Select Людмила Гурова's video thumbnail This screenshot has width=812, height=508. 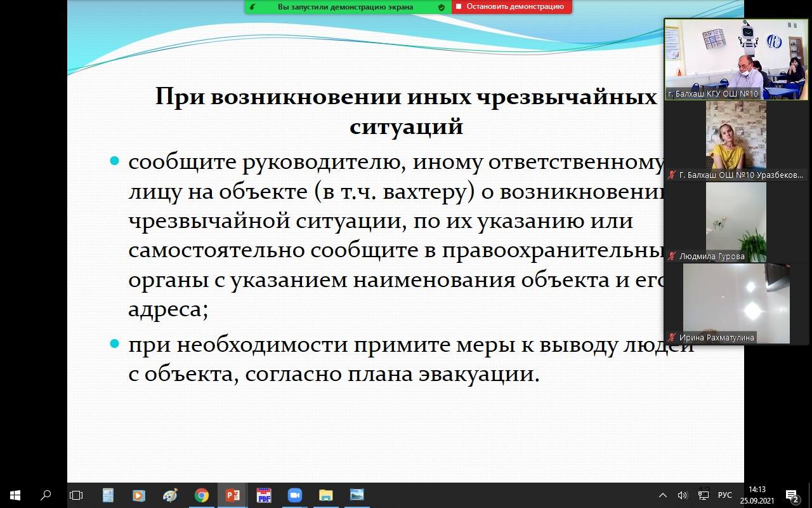(x=736, y=219)
